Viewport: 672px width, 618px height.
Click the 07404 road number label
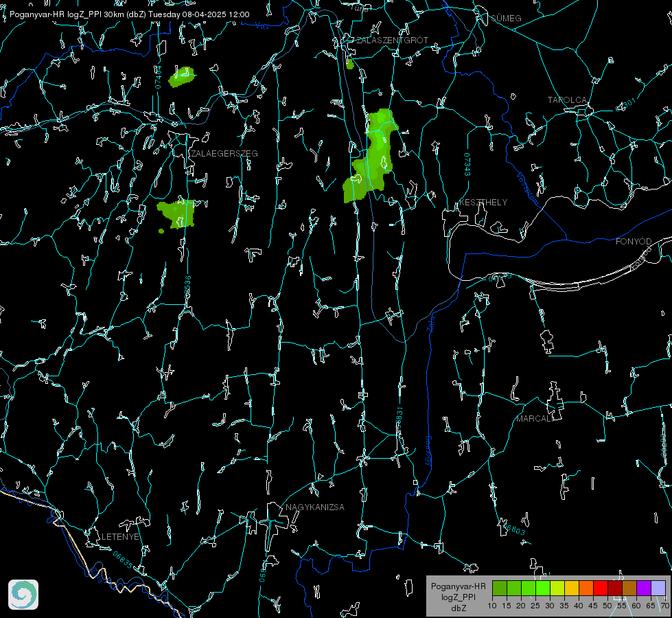(x=158, y=78)
